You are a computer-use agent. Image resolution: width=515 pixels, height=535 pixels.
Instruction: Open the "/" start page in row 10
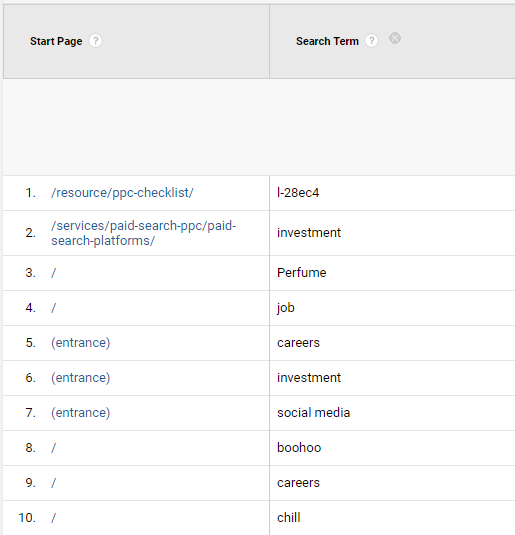[54, 518]
